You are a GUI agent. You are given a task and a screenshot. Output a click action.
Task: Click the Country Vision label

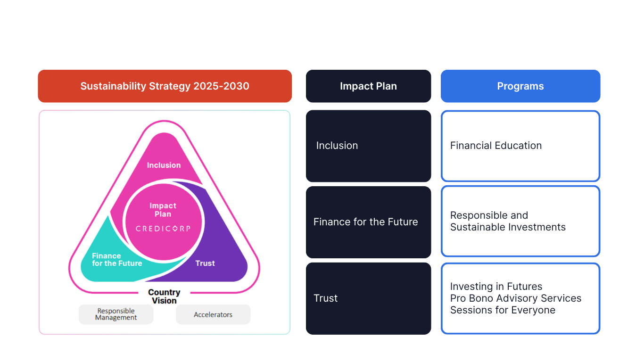tap(164, 296)
